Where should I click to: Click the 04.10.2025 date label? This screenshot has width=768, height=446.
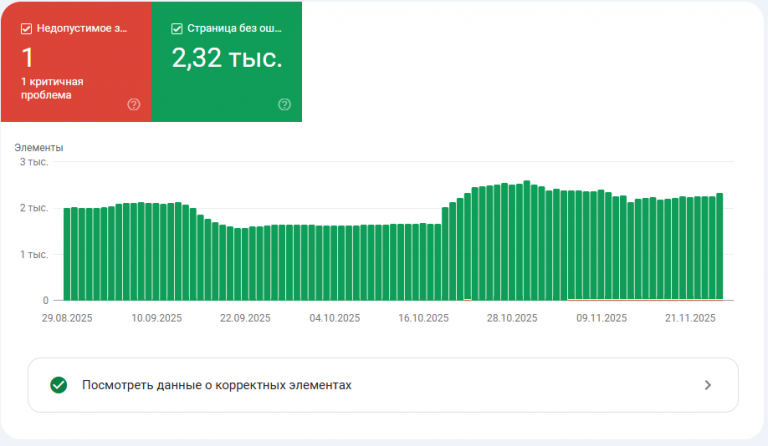pyautogui.click(x=335, y=318)
